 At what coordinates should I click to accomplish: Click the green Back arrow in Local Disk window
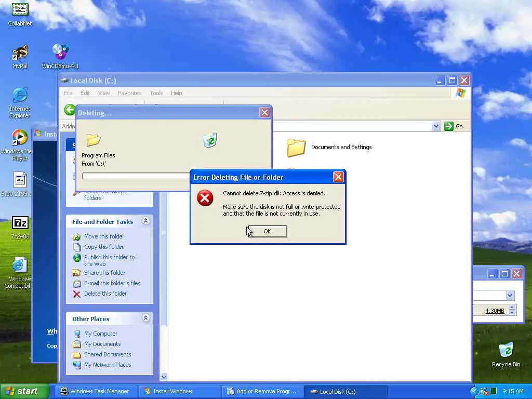70,110
